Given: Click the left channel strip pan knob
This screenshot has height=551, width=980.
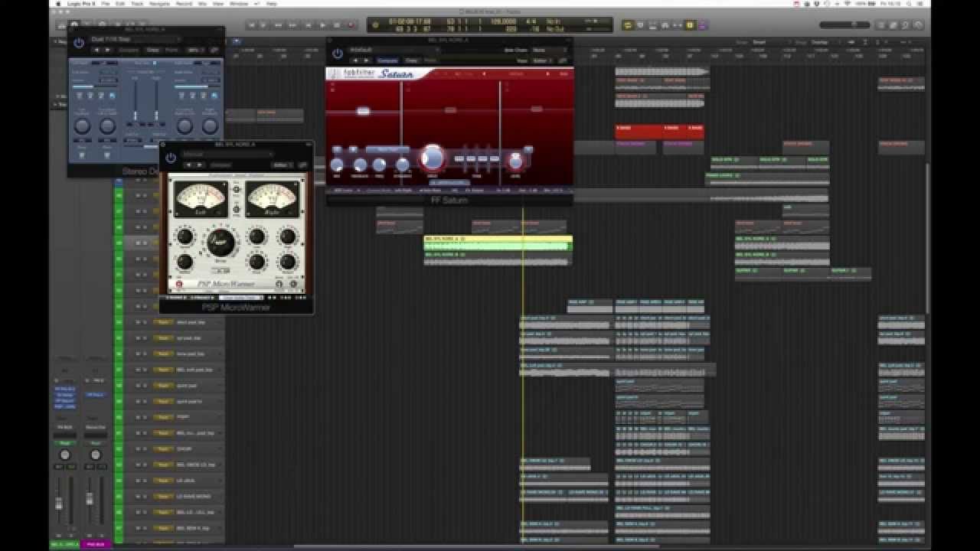Looking at the screenshot, I should [65, 455].
